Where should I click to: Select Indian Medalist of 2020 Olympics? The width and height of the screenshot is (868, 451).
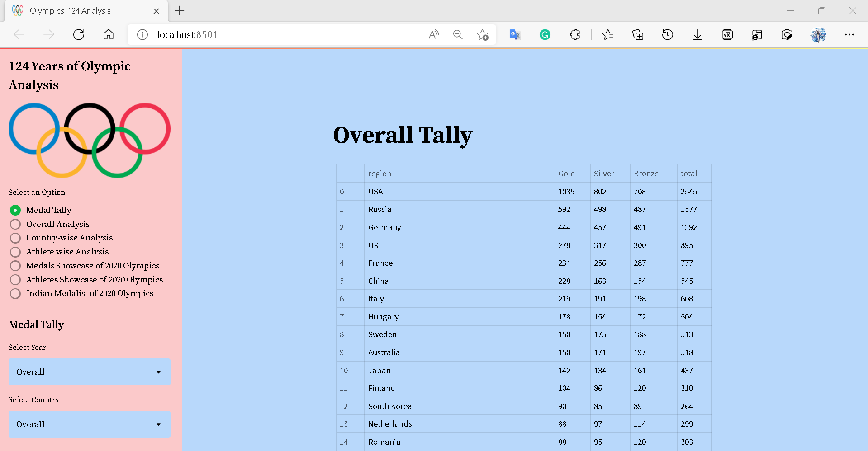click(81, 293)
